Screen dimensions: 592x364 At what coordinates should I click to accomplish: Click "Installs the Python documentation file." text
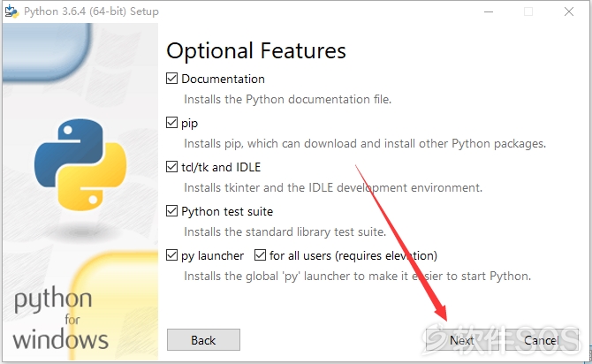pos(288,99)
